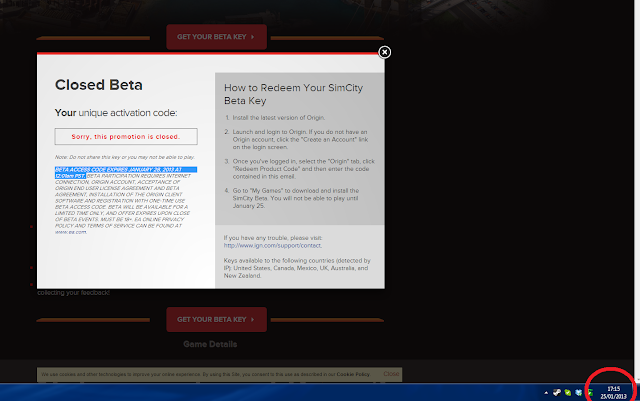This screenshot has height=401, width=640.
Task: Open the www.ea.com link in the fine print
Action: pos(71,232)
